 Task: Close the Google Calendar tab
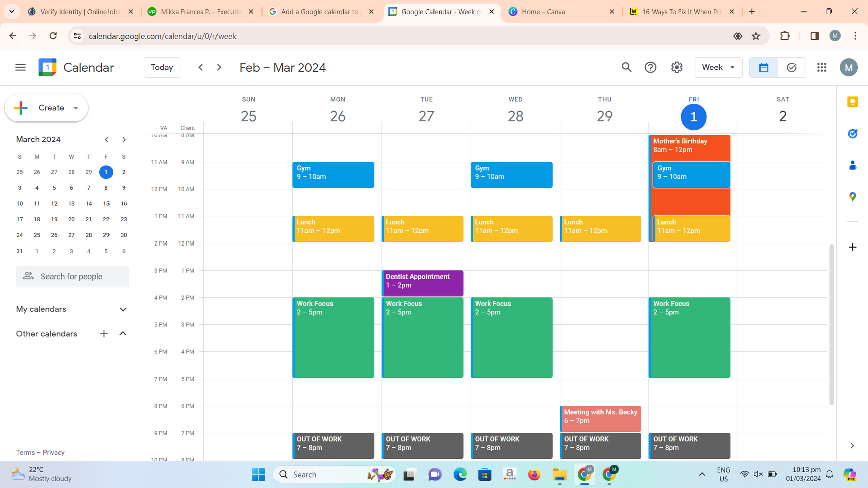click(x=491, y=11)
